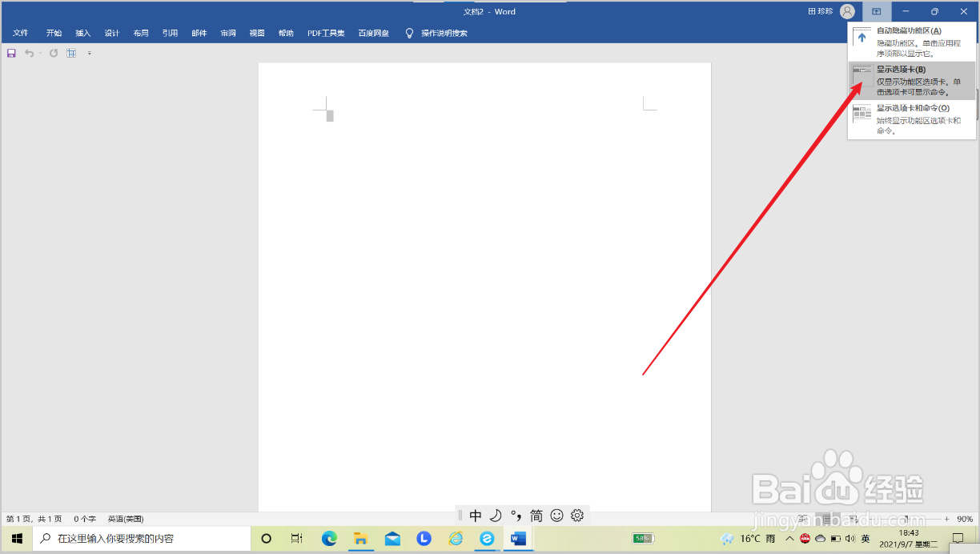980x554 pixels.
Task: Click the table icon in quick access toolbar
Action: pos(71,53)
